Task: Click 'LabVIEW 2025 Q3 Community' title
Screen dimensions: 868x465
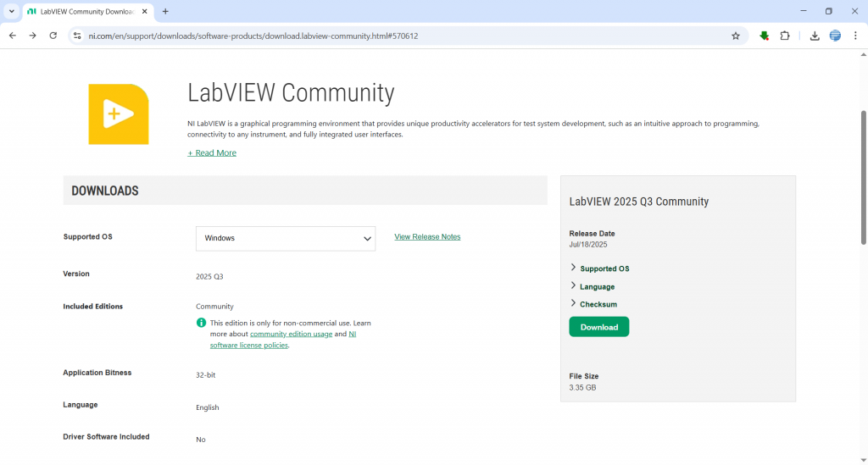Action: click(639, 202)
